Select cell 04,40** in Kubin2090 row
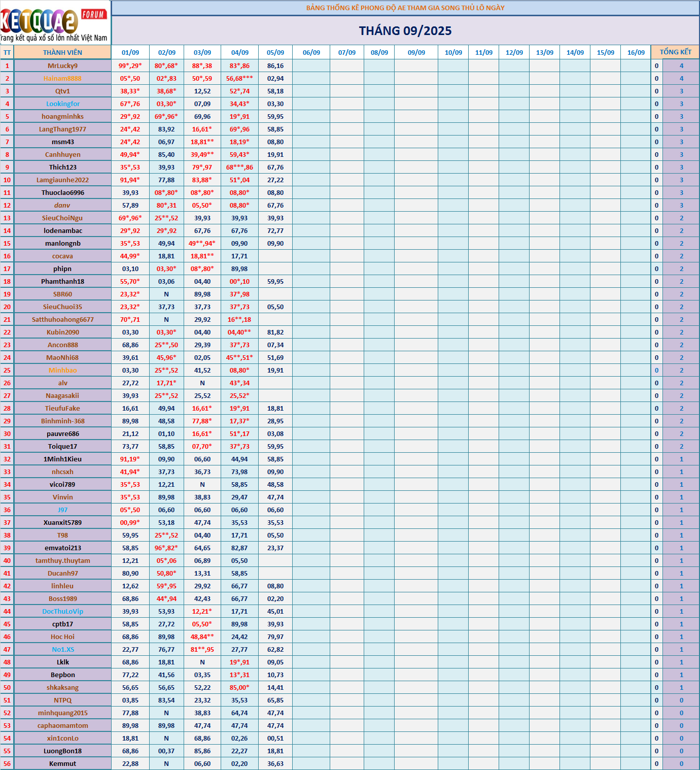 coord(239,332)
